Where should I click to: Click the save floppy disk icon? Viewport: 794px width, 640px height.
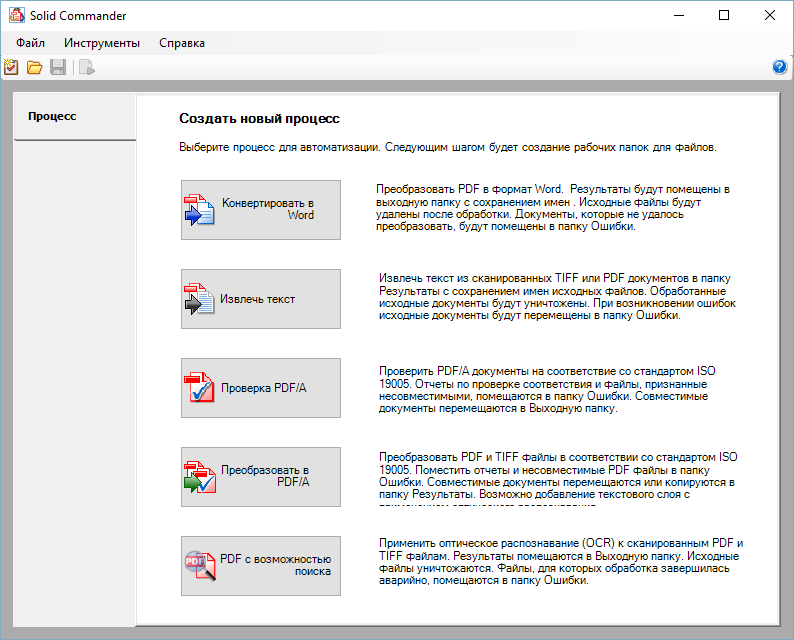pos(58,67)
